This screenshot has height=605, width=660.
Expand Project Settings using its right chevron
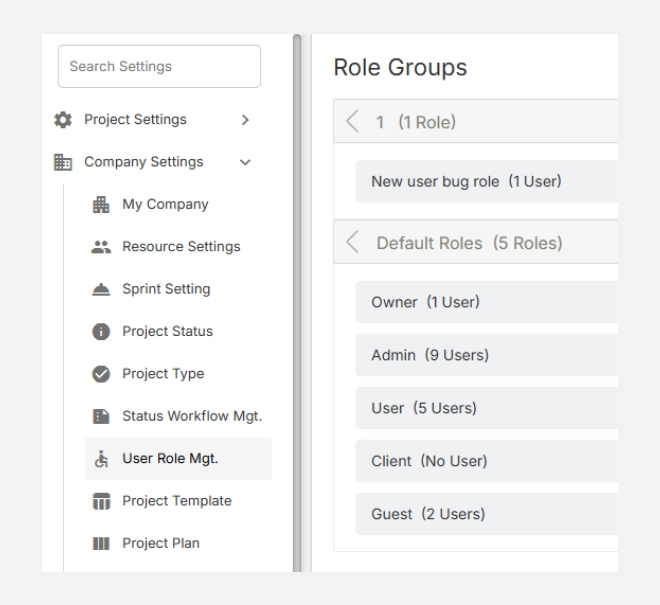click(x=245, y=120)
